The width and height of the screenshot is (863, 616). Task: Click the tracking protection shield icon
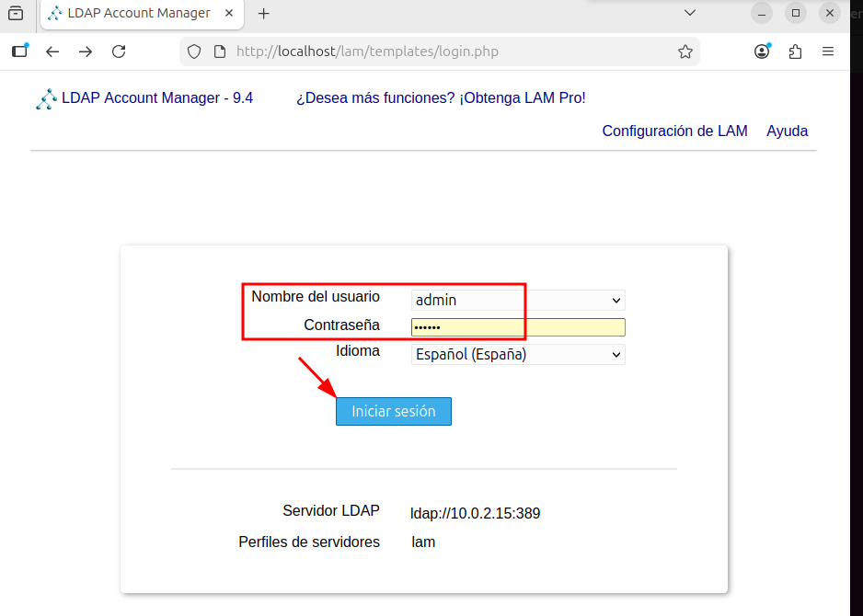(x=193, y=51)
